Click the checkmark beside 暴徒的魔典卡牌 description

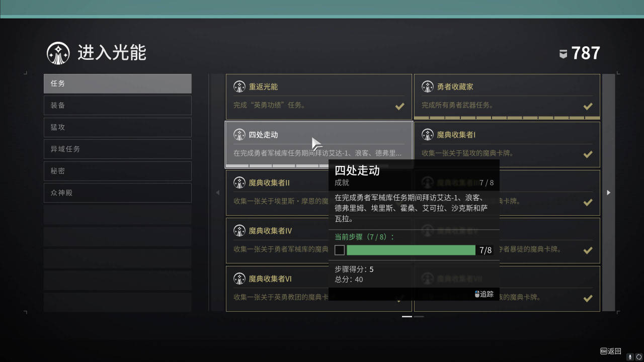[588, 250]
